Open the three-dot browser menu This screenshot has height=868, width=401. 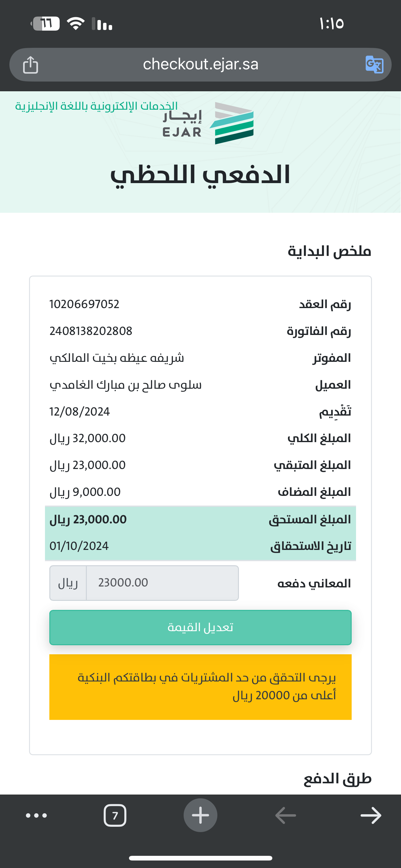click(x=36, y=816)
